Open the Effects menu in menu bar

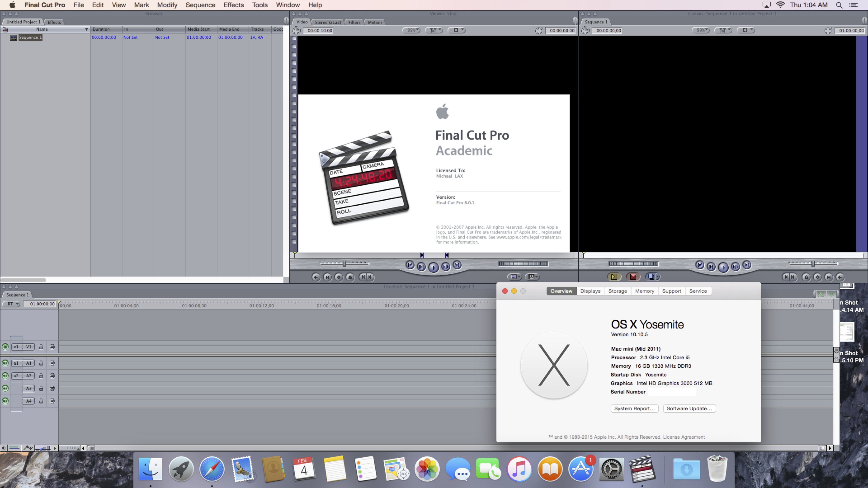pos(233,5)
